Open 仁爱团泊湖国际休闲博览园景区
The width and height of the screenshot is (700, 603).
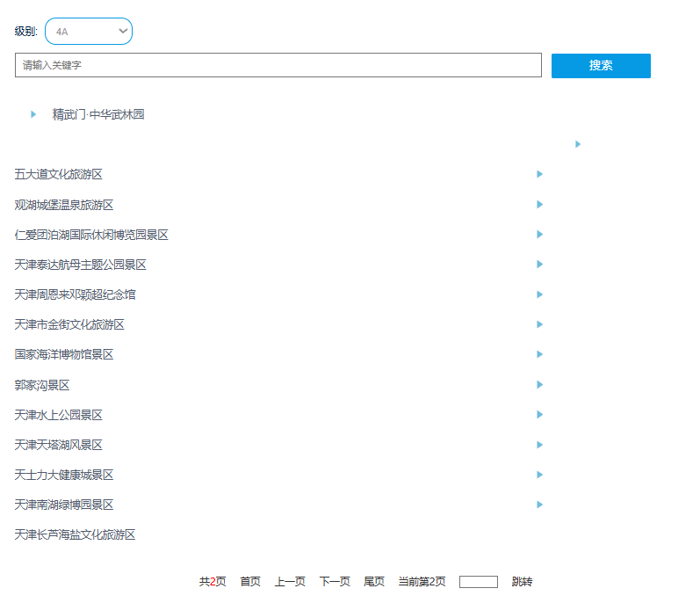point(91,235)
